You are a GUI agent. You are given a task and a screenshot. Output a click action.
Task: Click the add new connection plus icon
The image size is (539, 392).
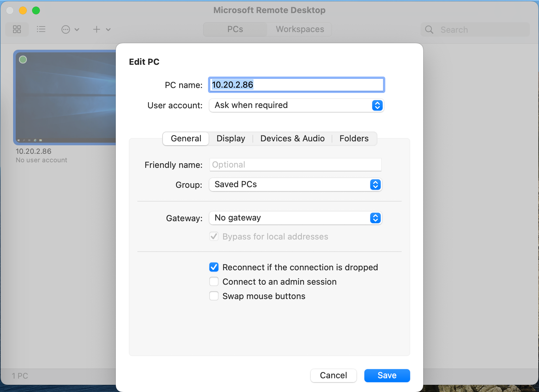point(96,29)
